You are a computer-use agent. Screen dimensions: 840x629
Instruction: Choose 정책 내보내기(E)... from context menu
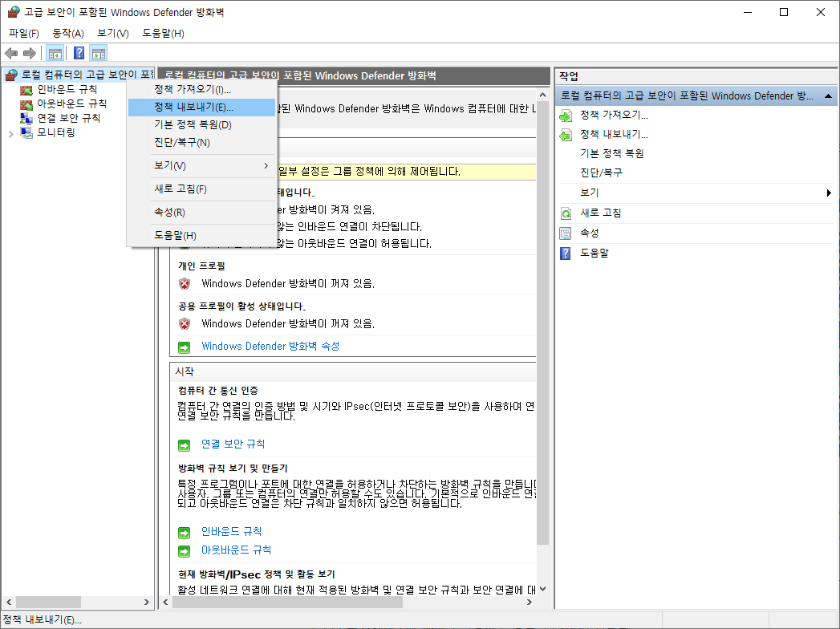[x=202, y=108]
